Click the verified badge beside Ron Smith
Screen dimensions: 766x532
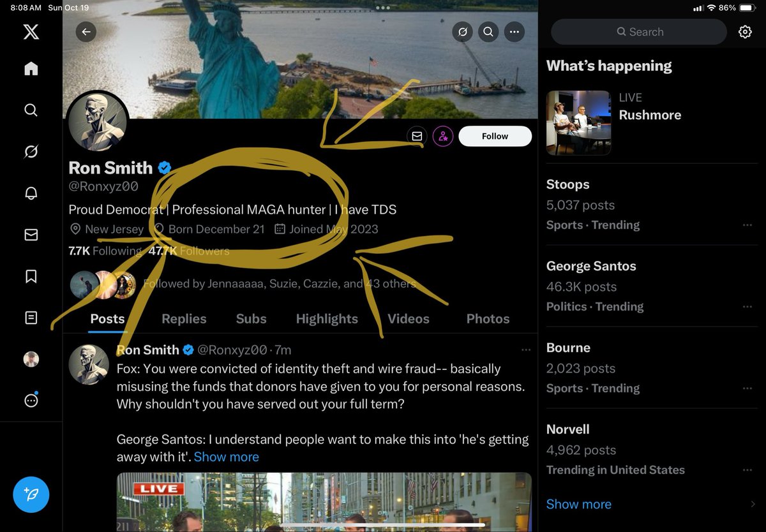tap(165, 168)
